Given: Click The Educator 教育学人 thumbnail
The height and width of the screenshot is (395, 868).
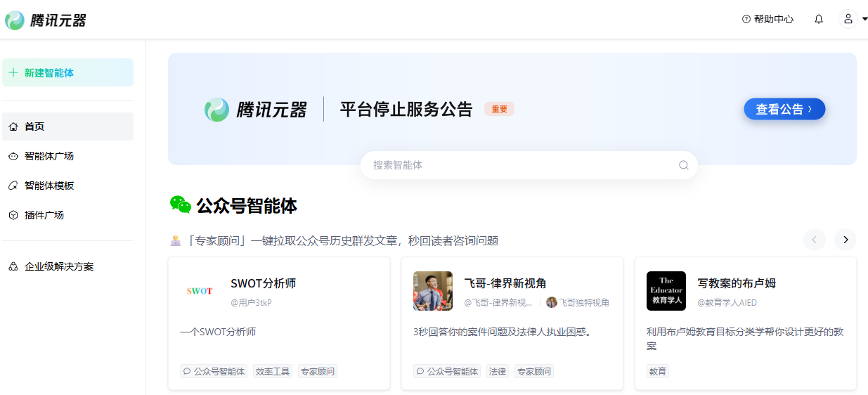Looking at the screenshot, I should coord(666,291).
